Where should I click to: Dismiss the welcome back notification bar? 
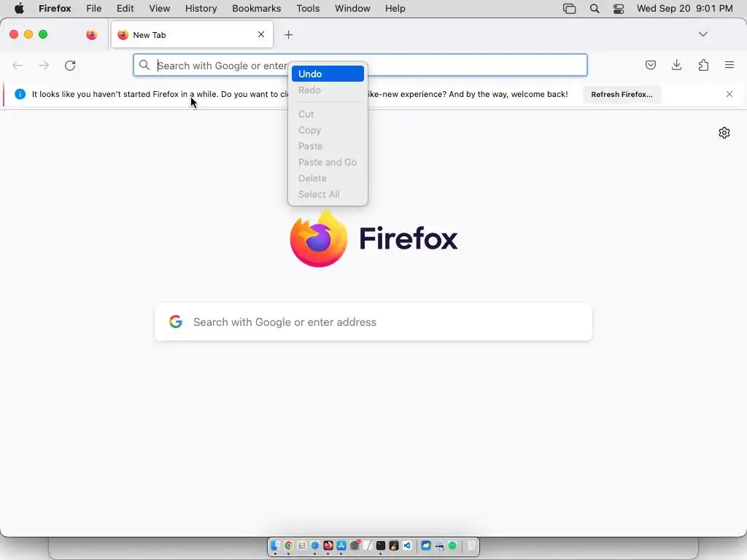coord(729,94)
